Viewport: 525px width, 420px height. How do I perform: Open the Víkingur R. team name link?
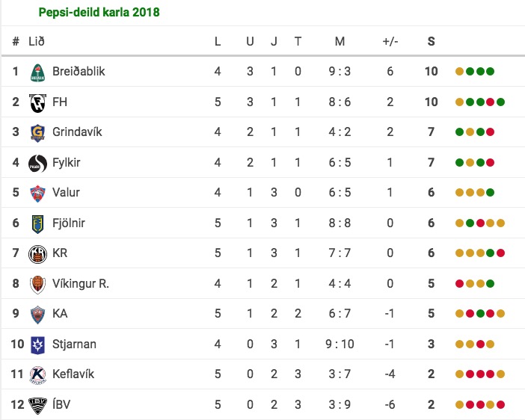(x=81, y=284)
